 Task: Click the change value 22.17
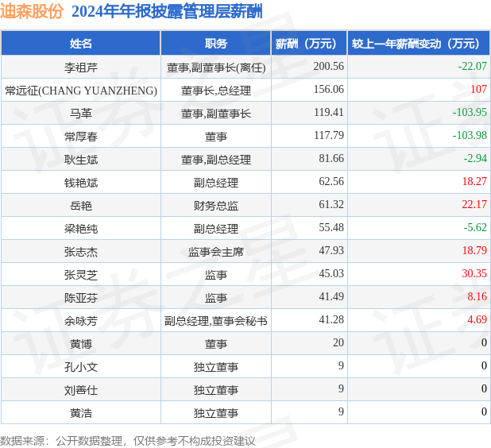474,204
